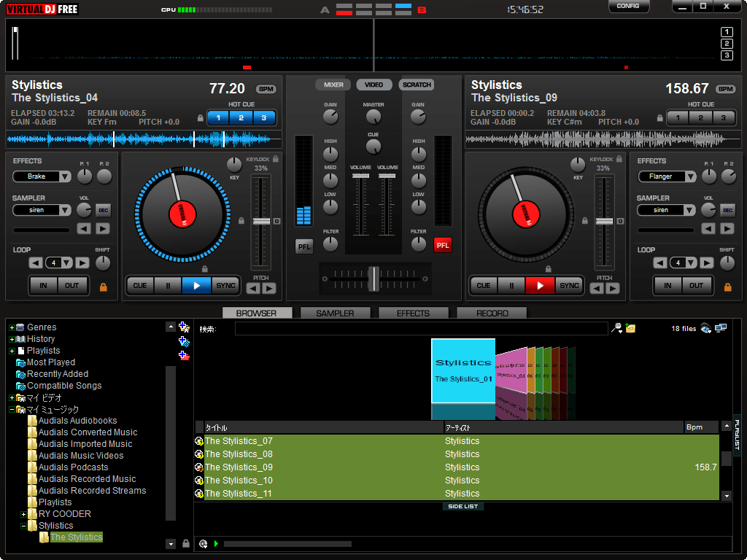Click the prelisten disc icon at browser bottom

coord(204,544)
